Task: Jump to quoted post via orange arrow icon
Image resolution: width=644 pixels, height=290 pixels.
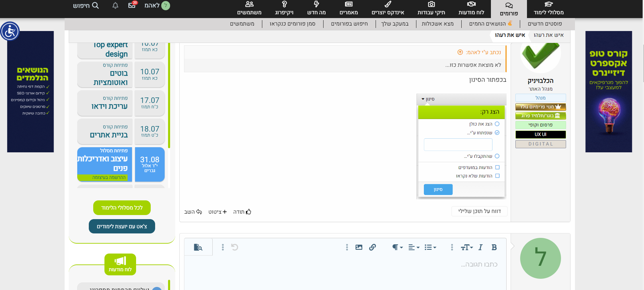Action: [460, 52]
